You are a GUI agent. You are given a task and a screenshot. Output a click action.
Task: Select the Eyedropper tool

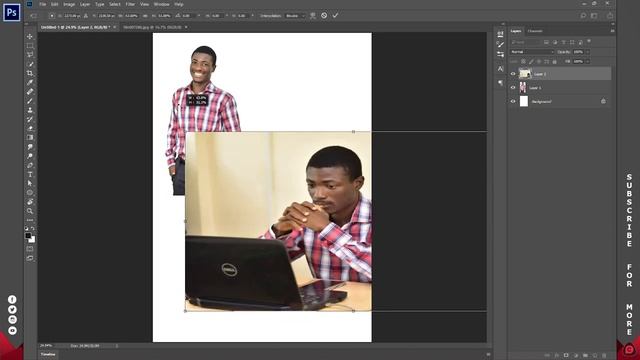click(30, 82)
